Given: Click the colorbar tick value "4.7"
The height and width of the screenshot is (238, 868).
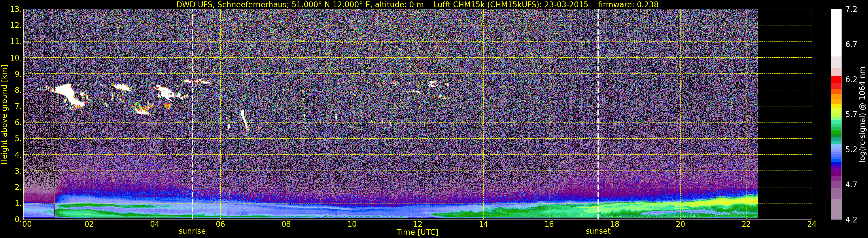Looking at the screenshot, I should click(x=851, y=185).
